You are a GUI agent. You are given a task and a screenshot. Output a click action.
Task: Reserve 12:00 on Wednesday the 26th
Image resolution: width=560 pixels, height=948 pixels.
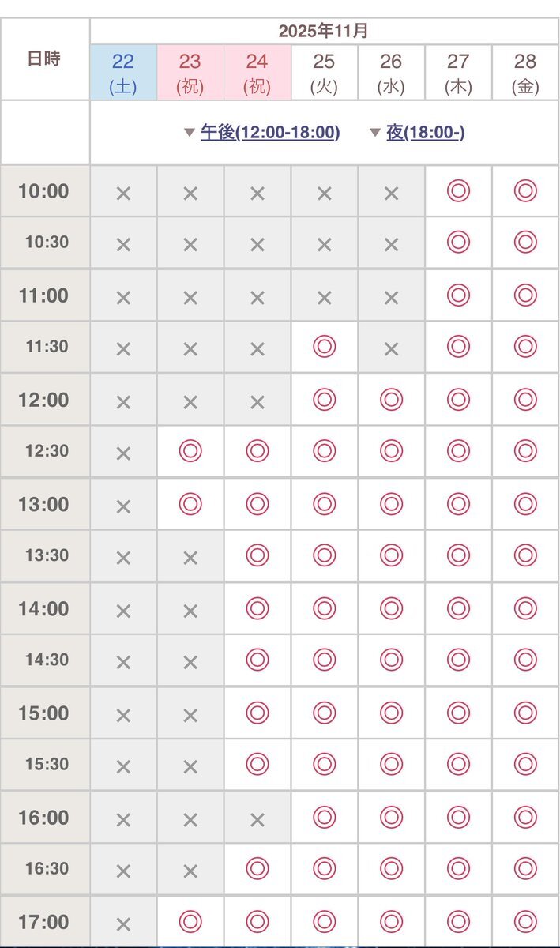click(x=391, y=400)
